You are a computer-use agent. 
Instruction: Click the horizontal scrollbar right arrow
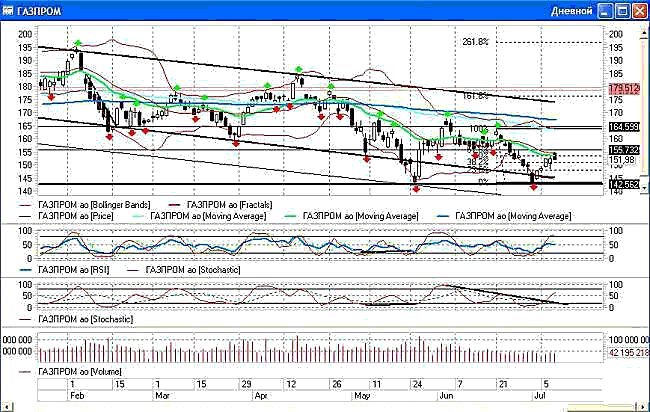click(x=643, y=408)
